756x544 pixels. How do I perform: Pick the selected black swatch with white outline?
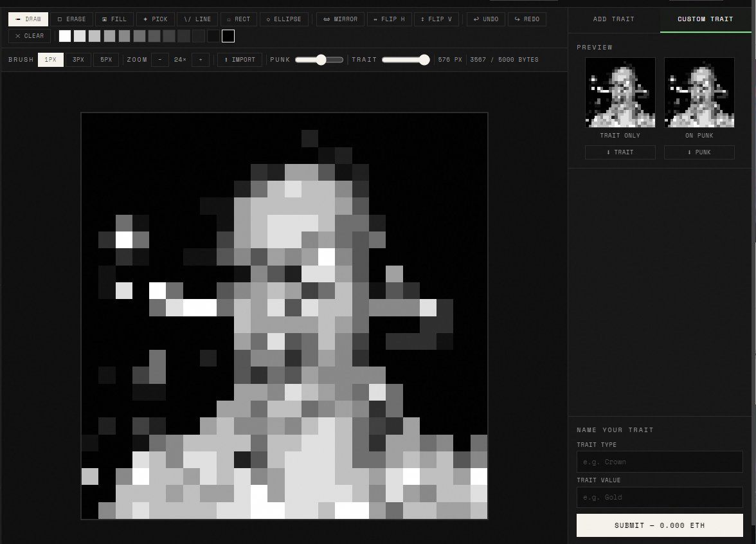click(x=228, y=36)
